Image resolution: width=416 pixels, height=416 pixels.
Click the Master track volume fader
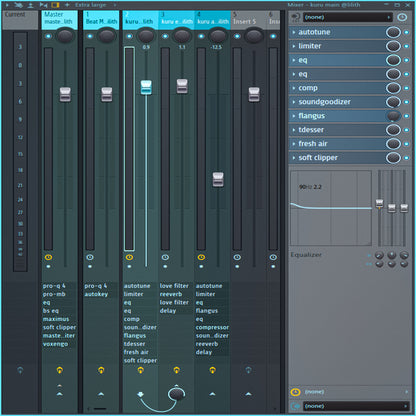coord(65,94)
